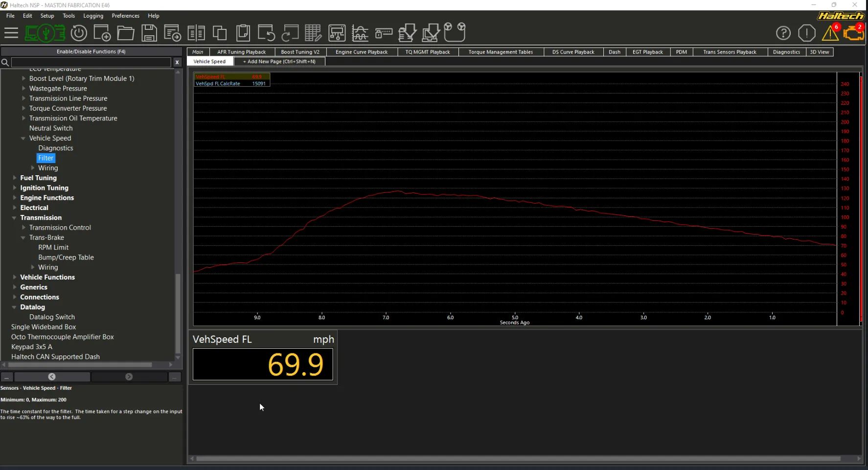Click the bottom page horizontal scrollbar
The height and width of the screenshot is (470, 868).
pos(519,459)
